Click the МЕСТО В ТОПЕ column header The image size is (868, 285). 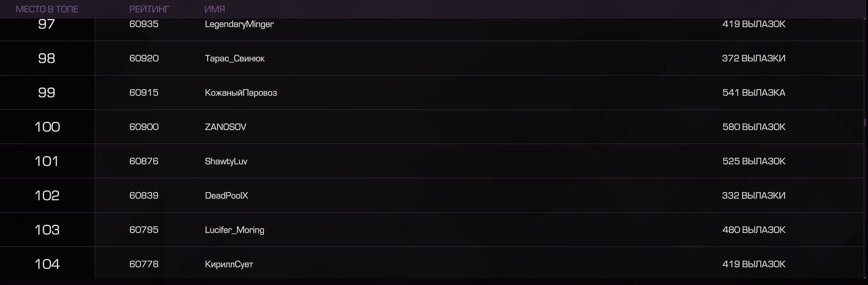47,9
